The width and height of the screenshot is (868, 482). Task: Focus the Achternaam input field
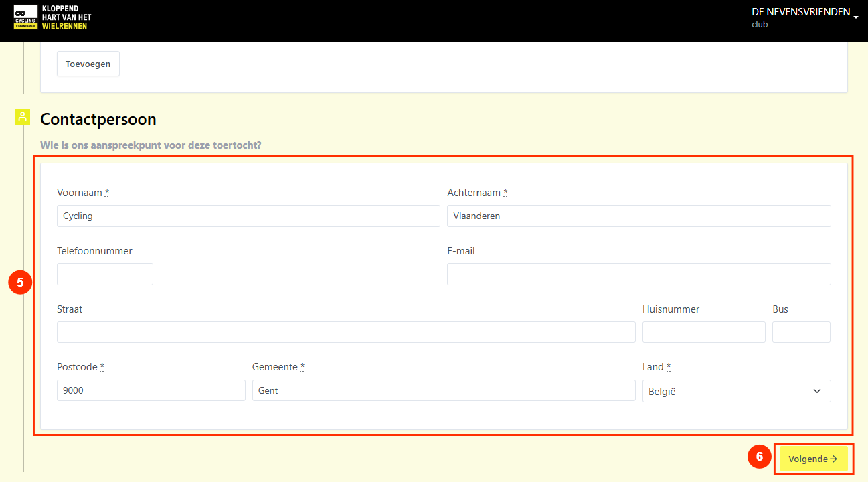[x=639, y=216]
